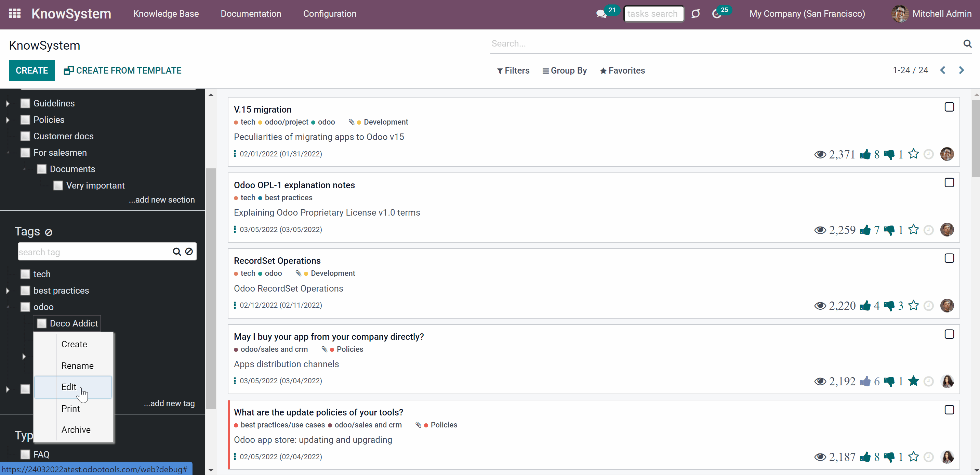Go to next page arrow
Image resolution: width=980 pixels, height=475 pixels.
tap(961, 70)
